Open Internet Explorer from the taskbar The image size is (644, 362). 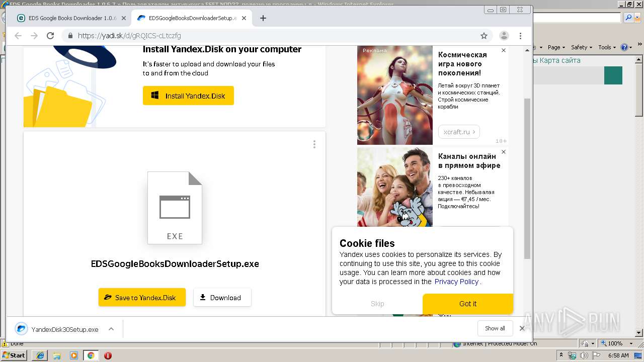pos(40,355)
